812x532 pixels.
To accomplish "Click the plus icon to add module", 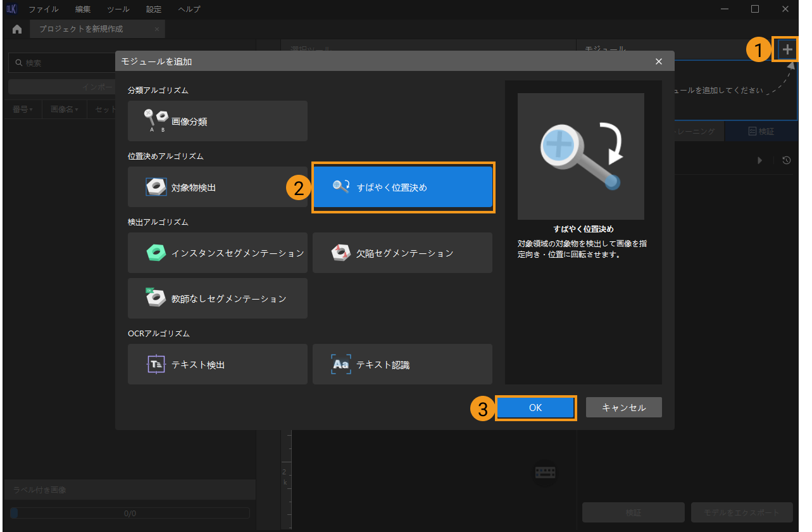I will tap(787, 49).
